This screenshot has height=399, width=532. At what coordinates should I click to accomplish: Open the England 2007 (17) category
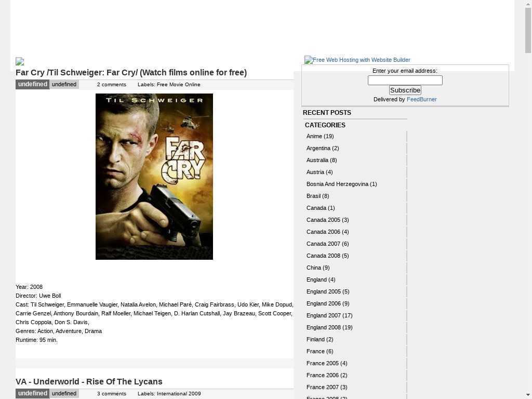pyautogui.click(x=329, y=315)
